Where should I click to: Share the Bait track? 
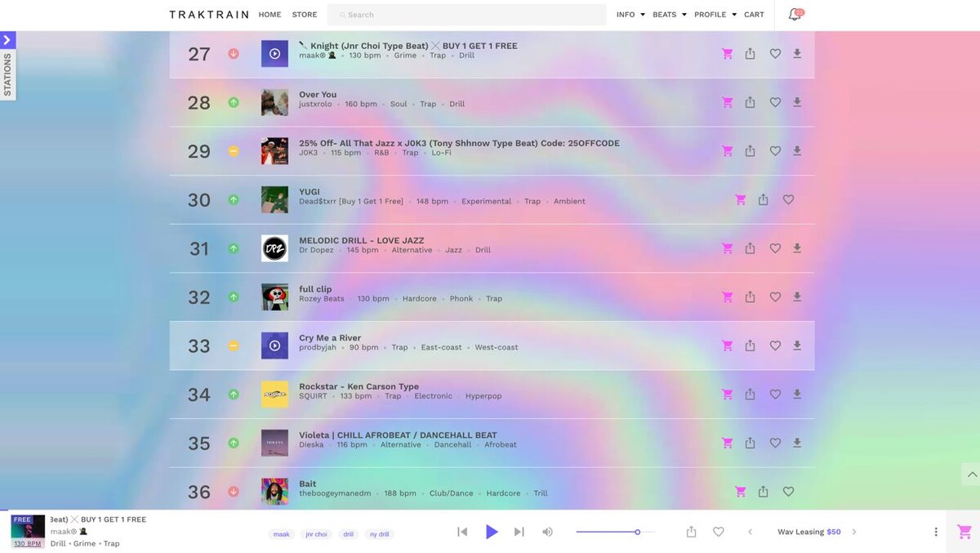pyautogui.click(x=763, y=492)
